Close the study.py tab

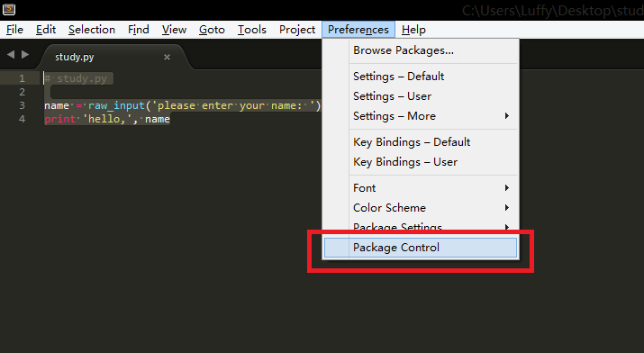tap(167, 57)
